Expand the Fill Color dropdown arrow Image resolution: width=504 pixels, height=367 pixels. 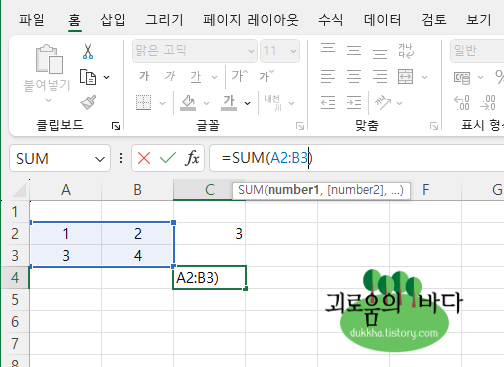206,103
